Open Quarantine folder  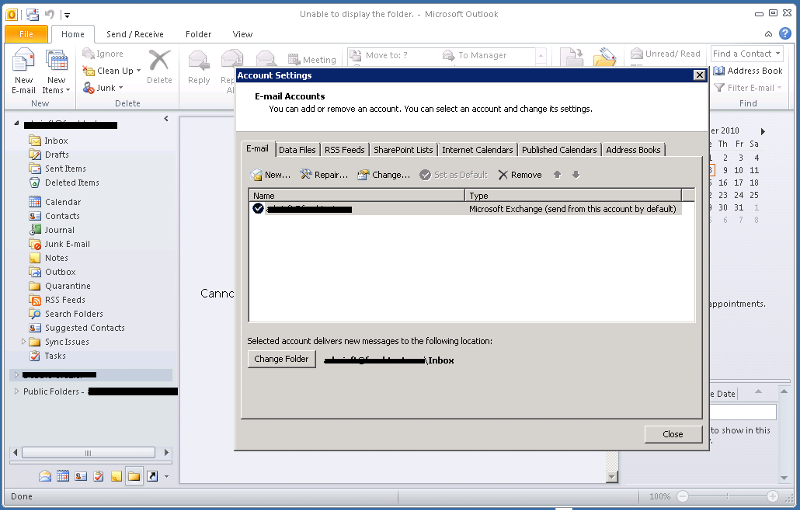point(60,286)
